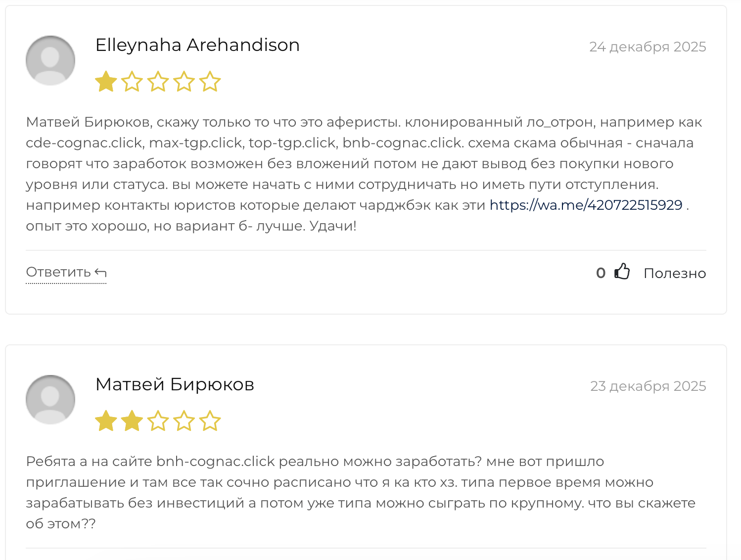Click the like counter showing 0
This screenshot has width=741, height=560.
click(x=601, y=273)
